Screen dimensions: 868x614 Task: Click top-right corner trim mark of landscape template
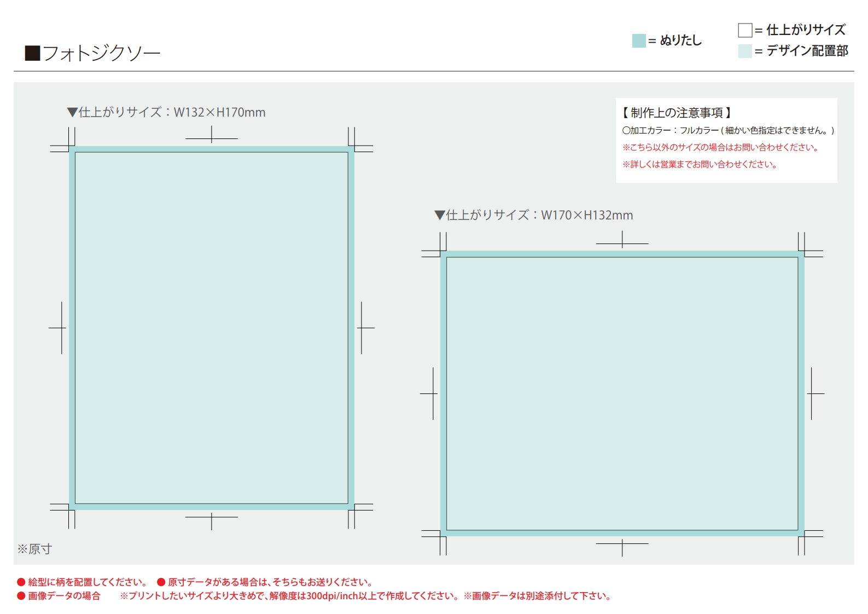tap(811, 245)
